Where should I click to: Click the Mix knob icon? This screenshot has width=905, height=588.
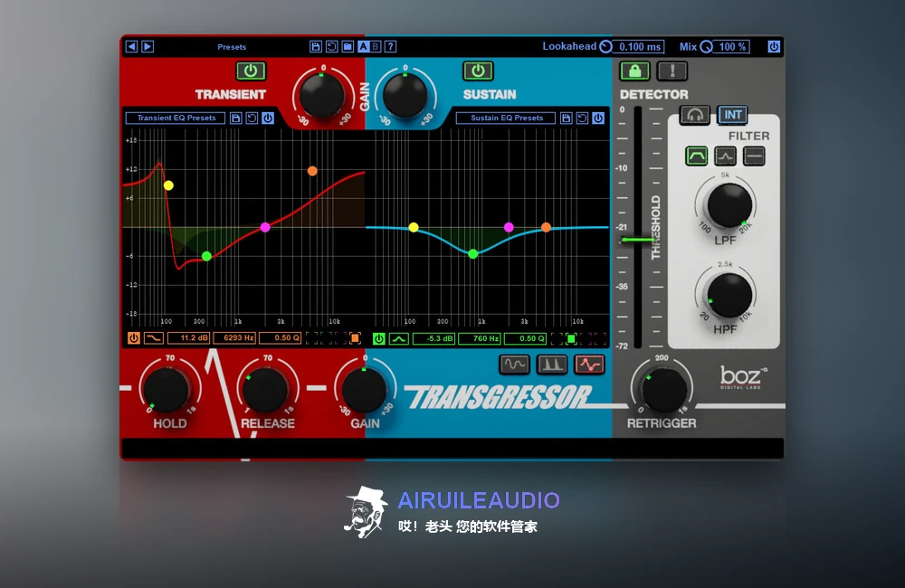click(707, 47)
